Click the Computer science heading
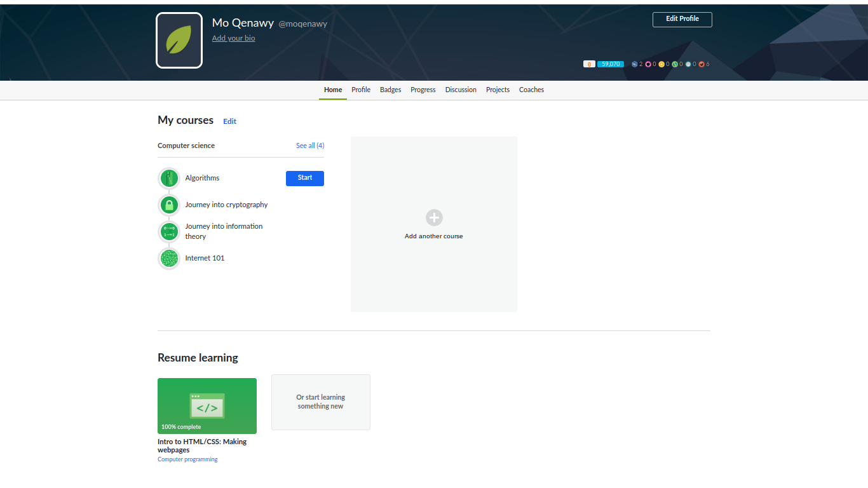The height and width of the screenshot is (488, 868). [186, 146]
